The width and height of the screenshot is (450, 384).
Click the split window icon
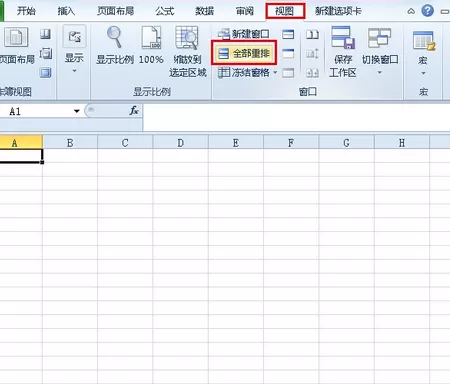coord(288,34)
